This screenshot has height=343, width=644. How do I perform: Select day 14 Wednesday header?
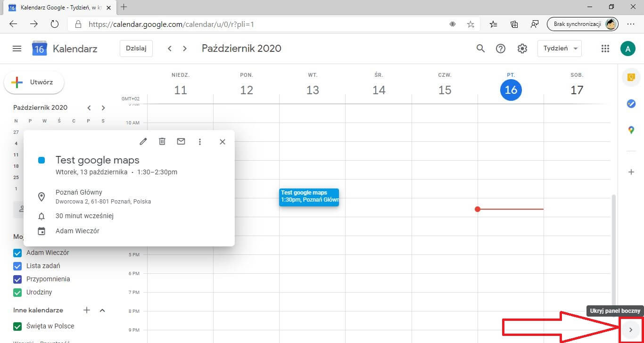[x=379, y=90]
